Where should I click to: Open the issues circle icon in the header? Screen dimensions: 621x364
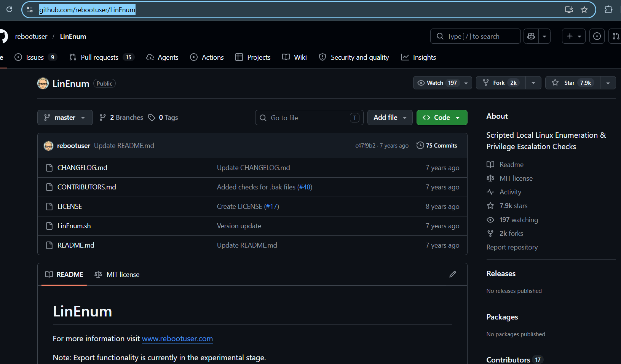(x=597, y=36)
